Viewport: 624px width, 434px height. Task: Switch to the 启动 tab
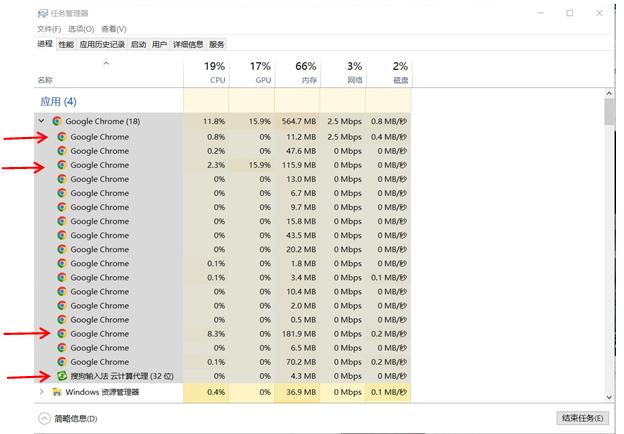(138, 45)
